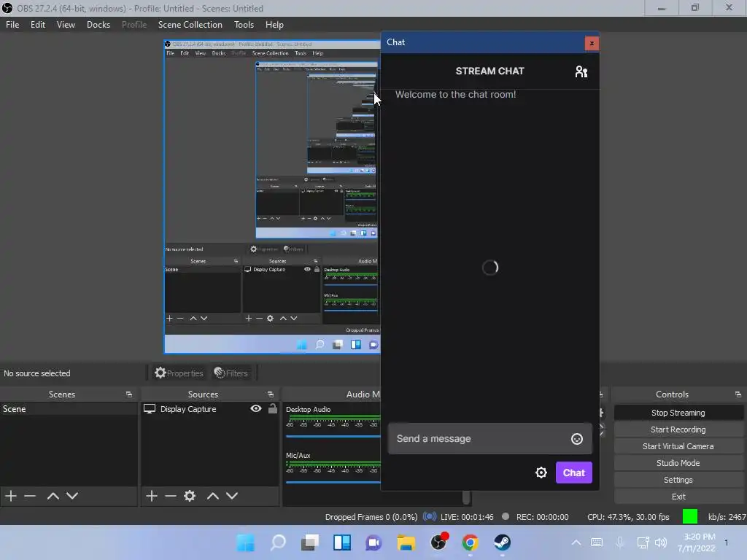
Task: Pop out the Controls dock
Action: 738,394
